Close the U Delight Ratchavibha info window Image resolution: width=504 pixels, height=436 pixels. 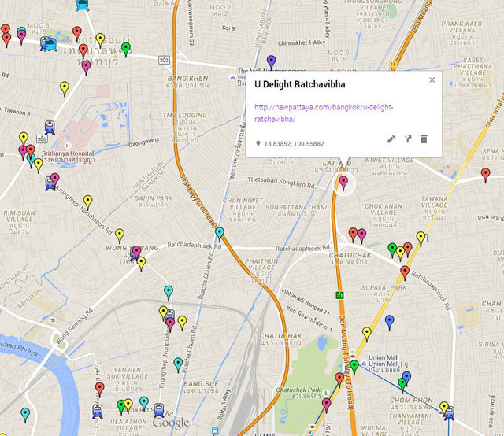[x=432, y=80]
